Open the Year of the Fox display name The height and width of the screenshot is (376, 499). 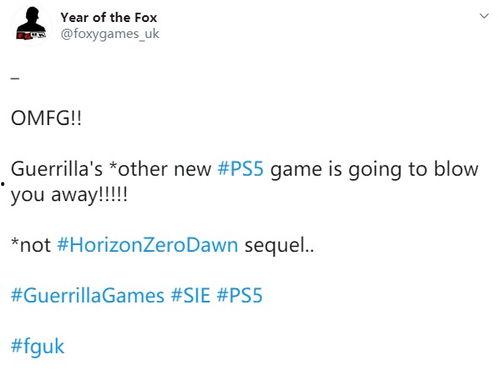point(109,17)
